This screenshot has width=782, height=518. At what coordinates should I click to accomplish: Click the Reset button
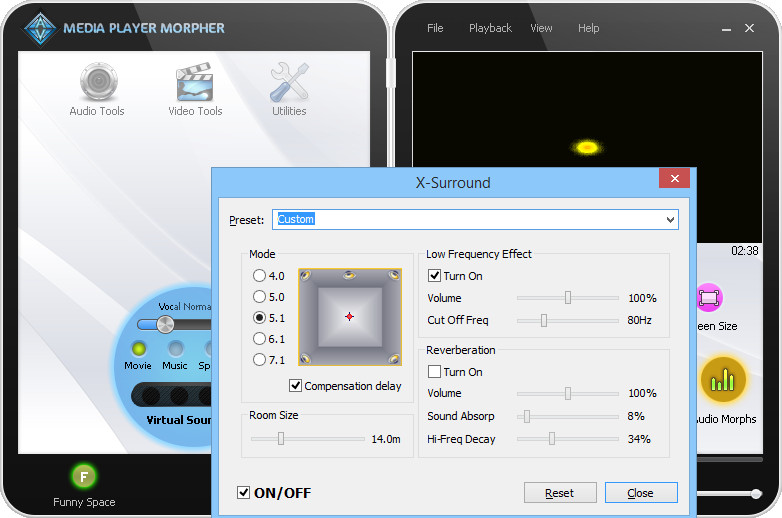click(x=560, y=493)
